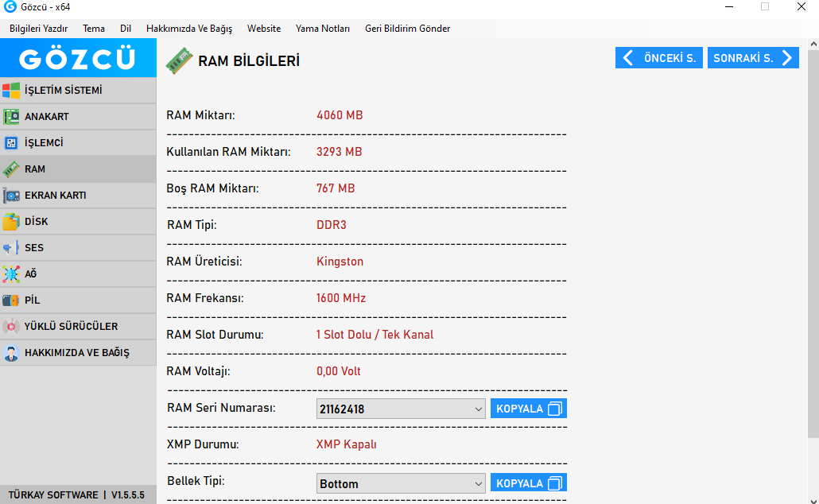The height and width of the screenshot is (504, 819).
Task: Select the Anakart motherboard icon
Action: point(11,117)
